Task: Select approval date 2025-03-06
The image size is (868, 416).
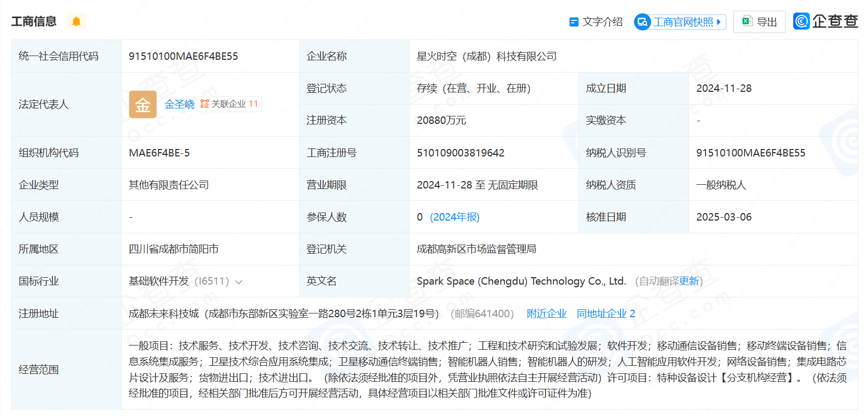Action: [724, 217]
